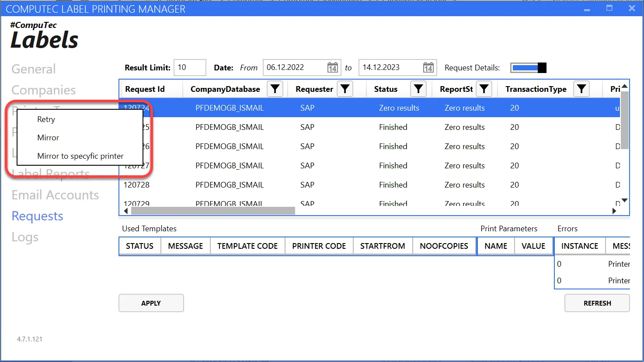Open the From date calendar picker
The image size is (644, 362).
point(333,68)
